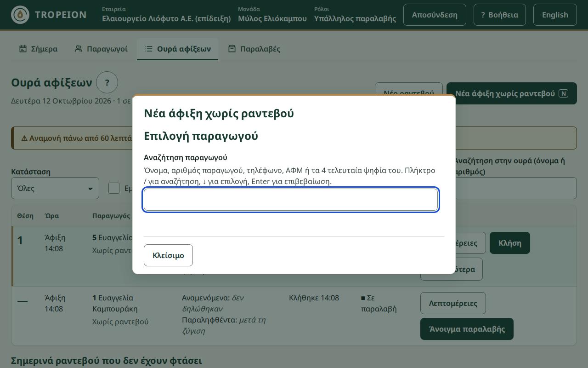The height and width of the screenshot is (368, 588).
Task: Toggle the checkbox next to Κατάσταση filter
Action: pyautogui.click(x=114, y=188)
